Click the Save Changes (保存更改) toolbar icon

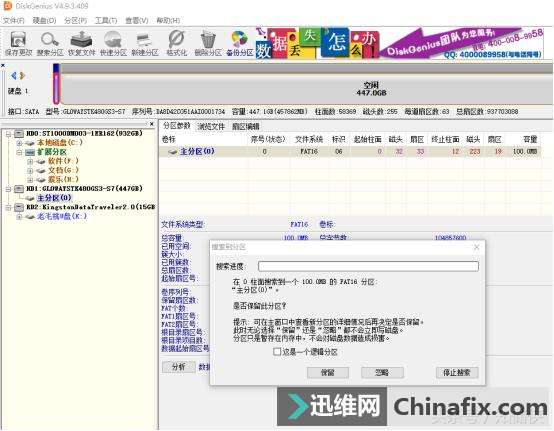[18, 40]
